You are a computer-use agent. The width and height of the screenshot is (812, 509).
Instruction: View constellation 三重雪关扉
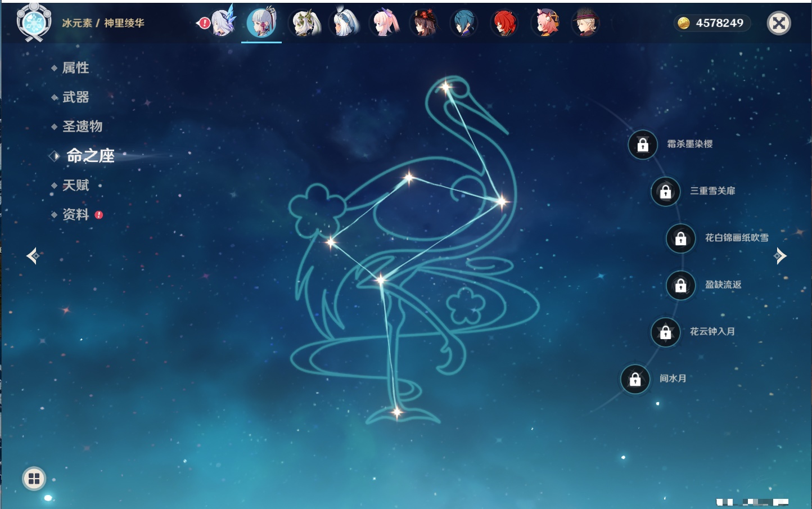pyautogui.click(x=712, y=191)
